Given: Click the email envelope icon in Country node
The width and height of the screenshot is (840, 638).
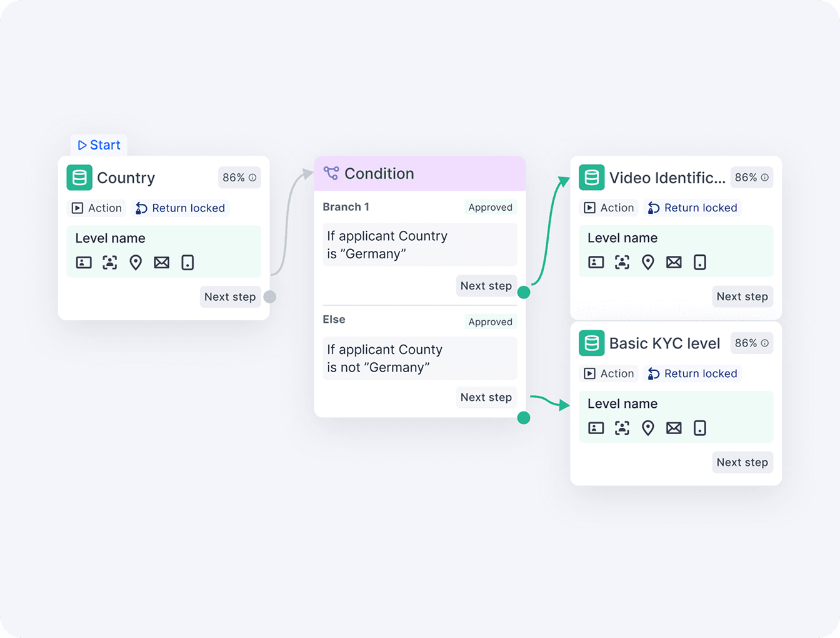Looking at the screenshot, I should pos(162,263).
